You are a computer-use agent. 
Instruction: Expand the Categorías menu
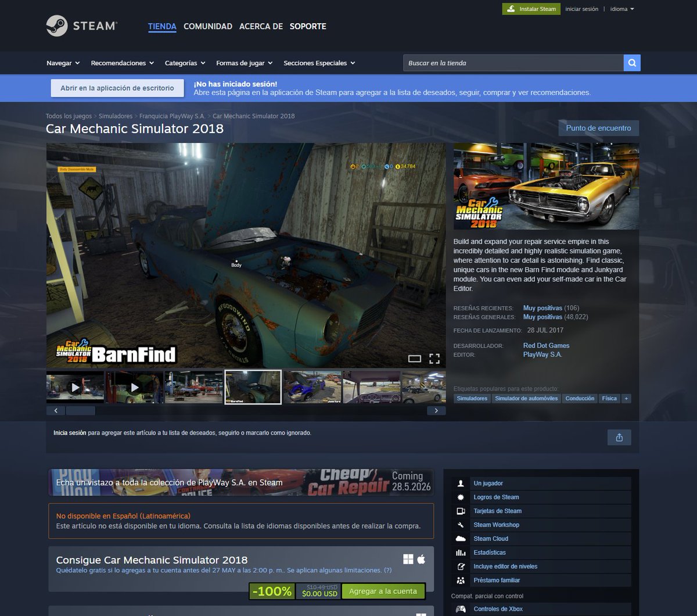tap(185, 63)
